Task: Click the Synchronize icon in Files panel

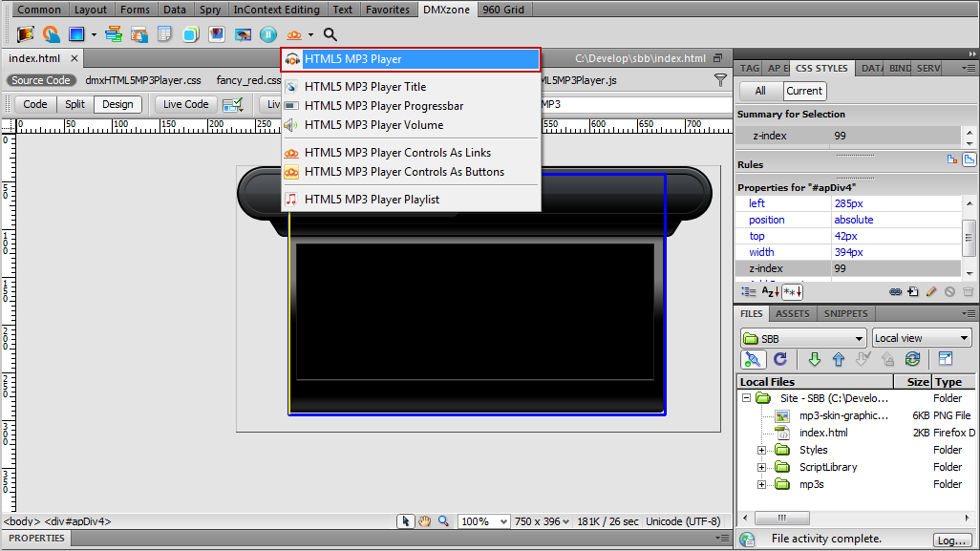Action: (x=912, y=359)
